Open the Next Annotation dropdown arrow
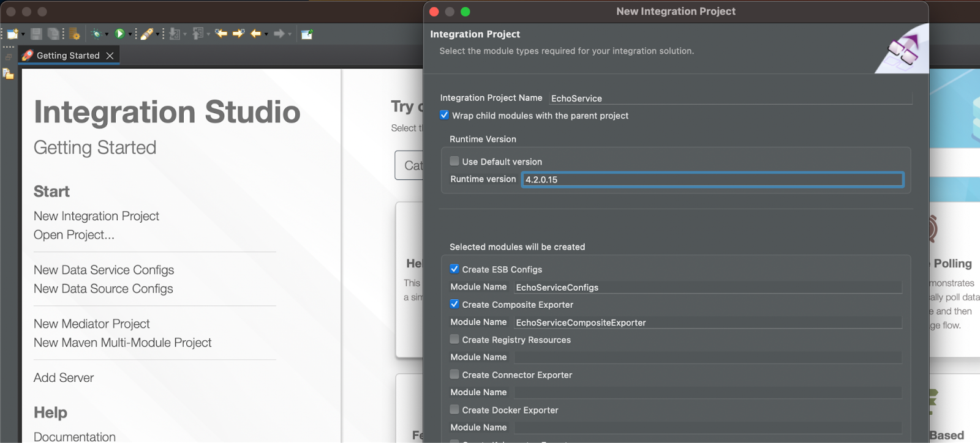Image resolution: width=980 pixels, height=443 pixels. tap(185, 34)
